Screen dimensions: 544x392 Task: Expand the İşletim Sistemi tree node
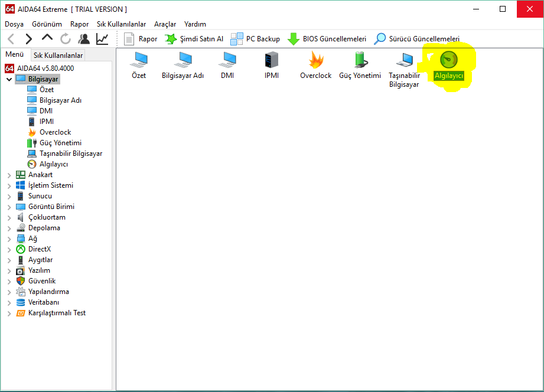click(x=9, y=186)
